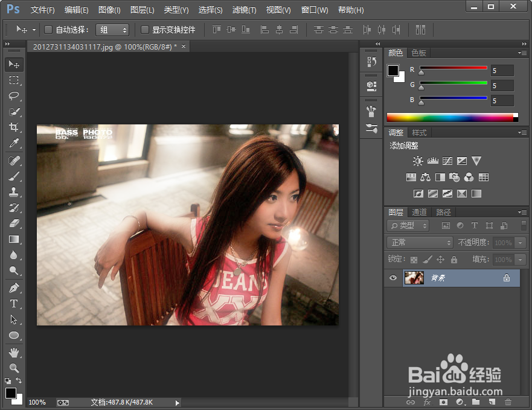This screenshot has height=410, width=532.
Task: Toggle the Background layer visibility eye
Action: (393, 278)
